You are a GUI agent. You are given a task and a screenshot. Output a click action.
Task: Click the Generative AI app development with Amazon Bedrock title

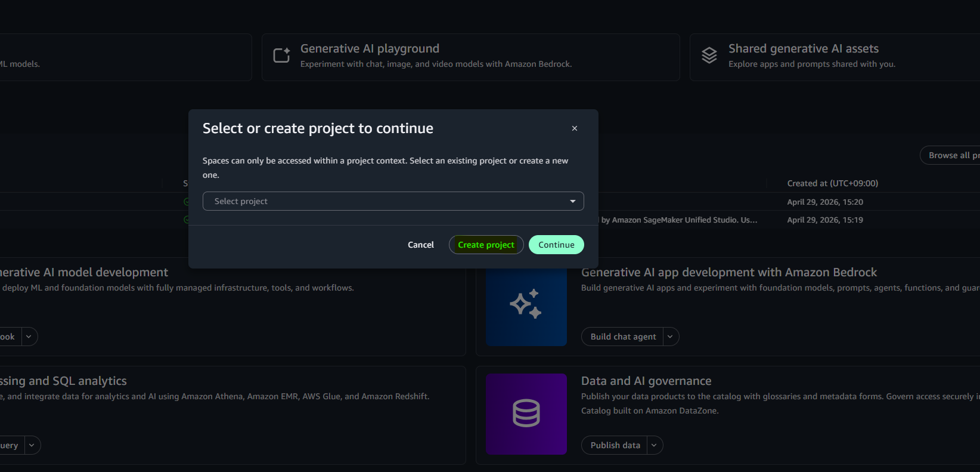(729, 272)
